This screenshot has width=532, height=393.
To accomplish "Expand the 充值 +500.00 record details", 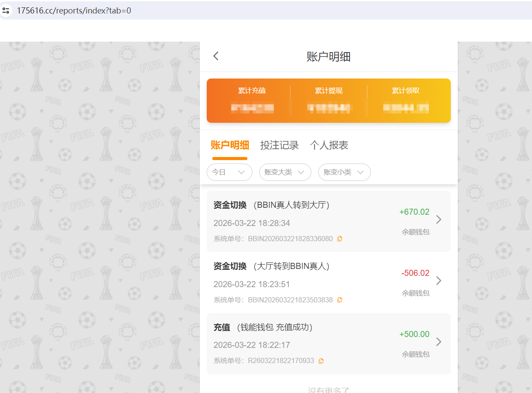I will click(x=439, y=342).
